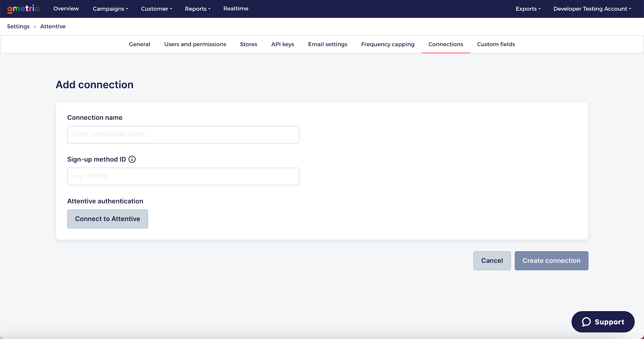This screenshot has height=339, width=644.
Task: Focus the Connection name input field
Action: point(183,134)
